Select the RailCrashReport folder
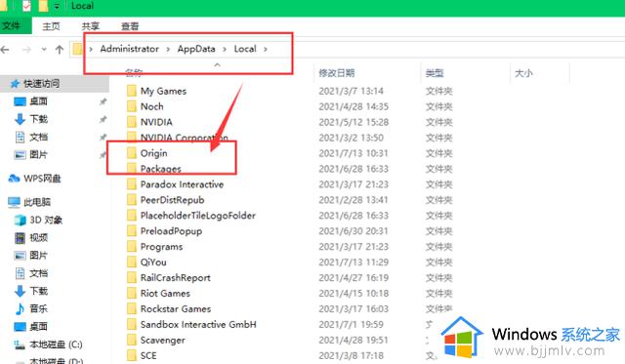 pos(176,277)
